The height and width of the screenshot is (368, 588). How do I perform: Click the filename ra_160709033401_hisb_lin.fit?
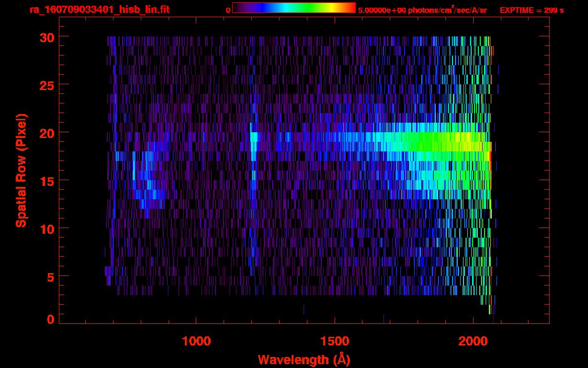[99, 9]
